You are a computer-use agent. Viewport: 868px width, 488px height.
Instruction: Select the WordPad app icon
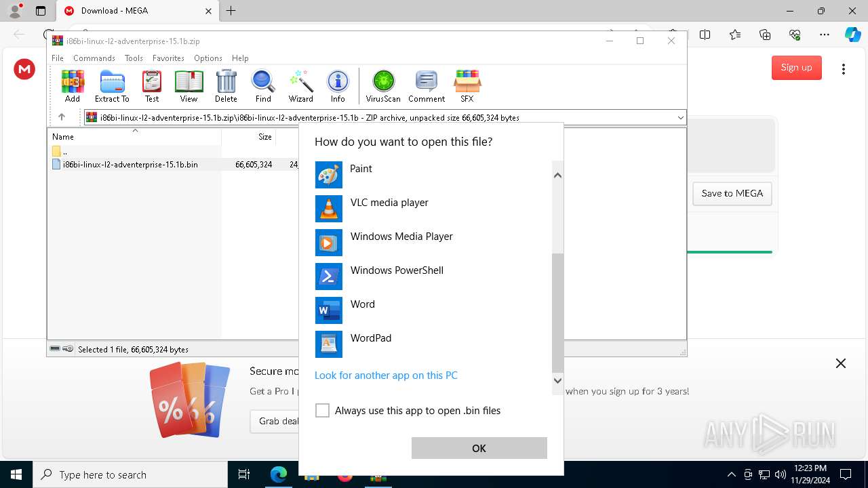pos(329,344)
